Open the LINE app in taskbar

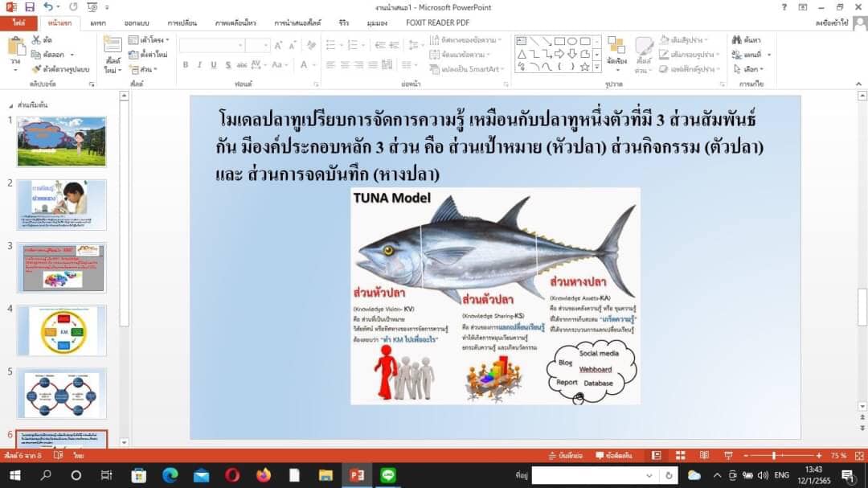click(x=388, y=475)
